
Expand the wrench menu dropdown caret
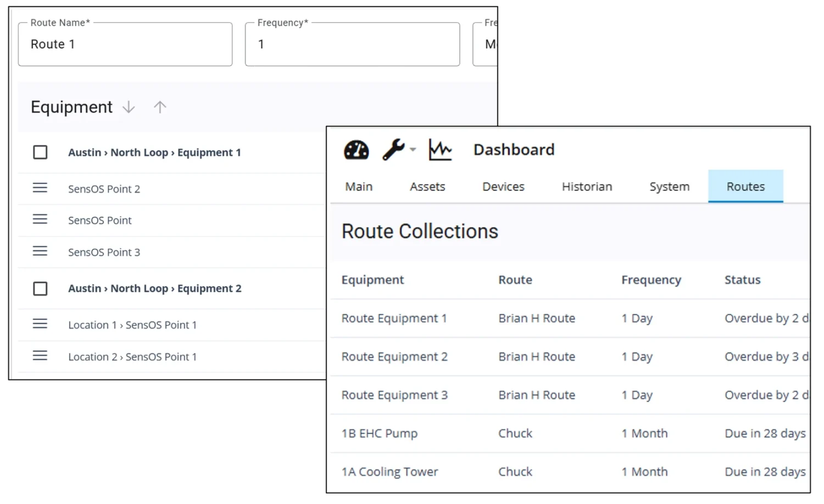tap(413, 149)
